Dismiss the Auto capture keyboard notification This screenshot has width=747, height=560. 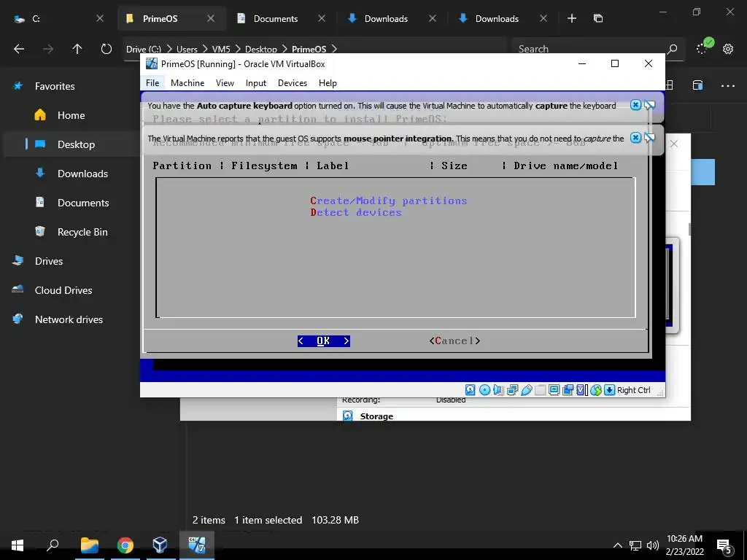(635, 105)
